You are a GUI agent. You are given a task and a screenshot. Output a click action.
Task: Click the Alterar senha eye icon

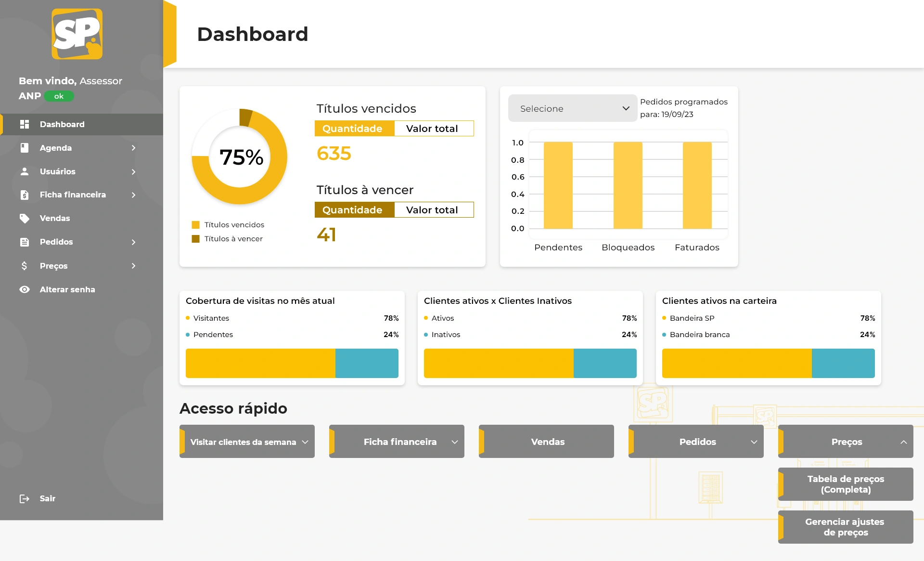tap(25, 289)
